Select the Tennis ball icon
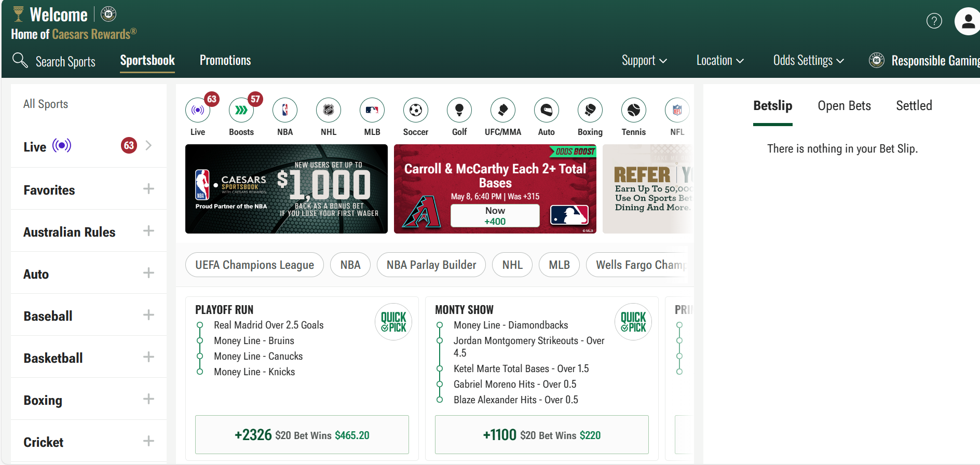The height and width of the screenshot is (465, 980). 634,110
